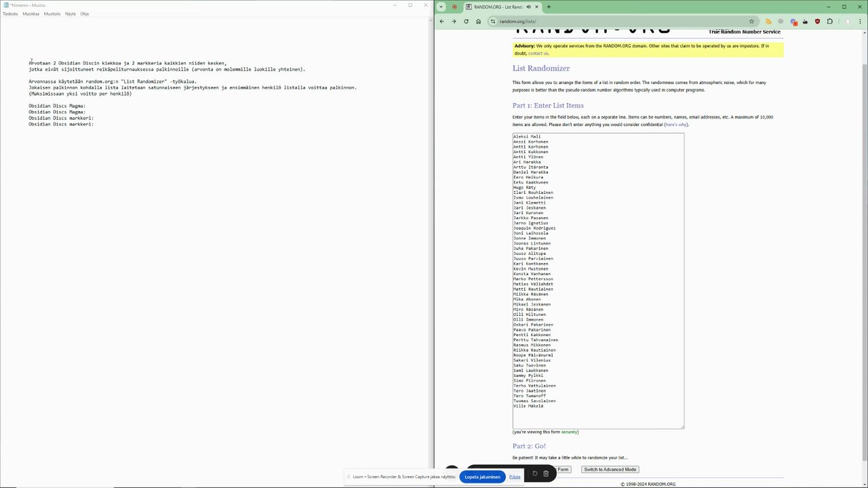Image resolution: width=868 pixels, height=488 pixels.
Task: Open the red shield extension icon
Action: point(817,21)
